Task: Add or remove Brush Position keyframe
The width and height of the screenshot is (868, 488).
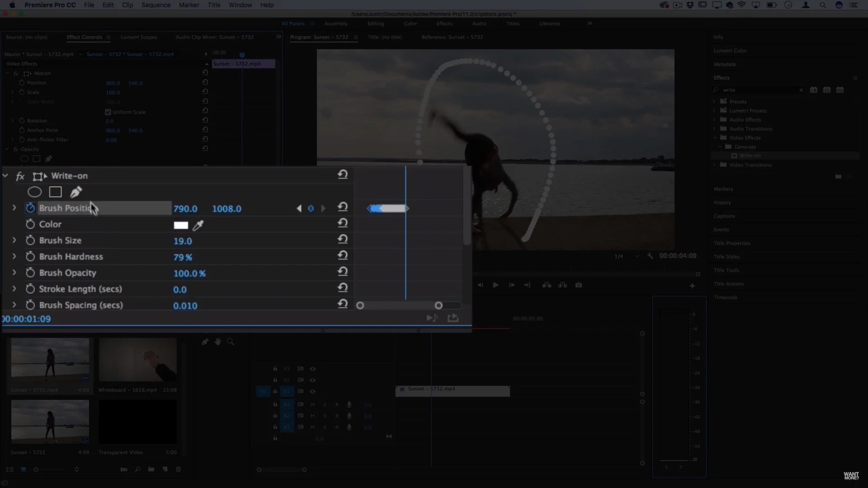Action: tap(311, 208)
